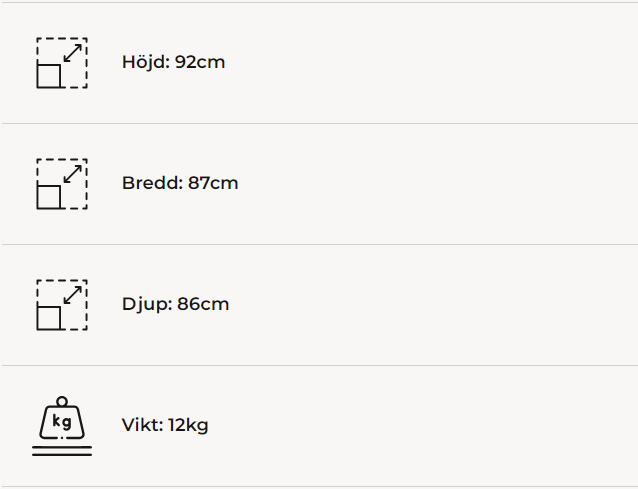The image size is (638, 489).
Task: Select the "Vikt: 12kg" text
Action: point(165,425)
